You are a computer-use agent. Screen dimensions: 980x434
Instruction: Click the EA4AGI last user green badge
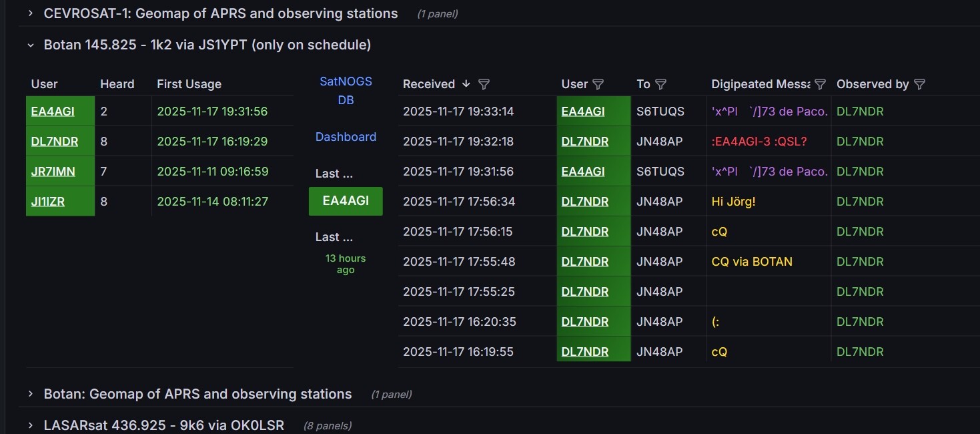346,201
